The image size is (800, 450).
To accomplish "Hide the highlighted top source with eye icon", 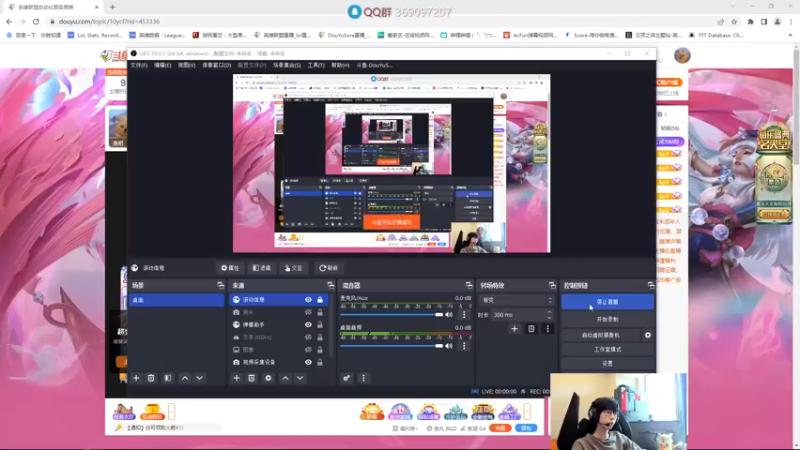I will pos(308,299).
